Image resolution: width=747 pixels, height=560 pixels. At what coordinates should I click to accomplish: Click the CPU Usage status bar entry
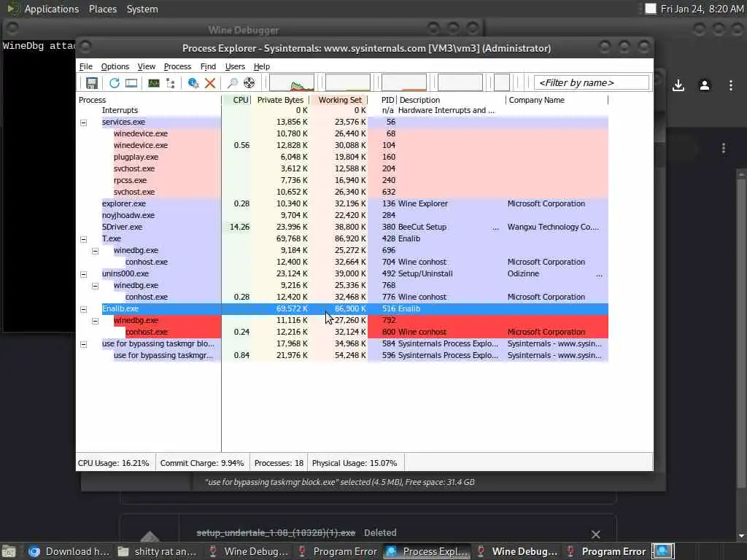click(x=113, y=463)
